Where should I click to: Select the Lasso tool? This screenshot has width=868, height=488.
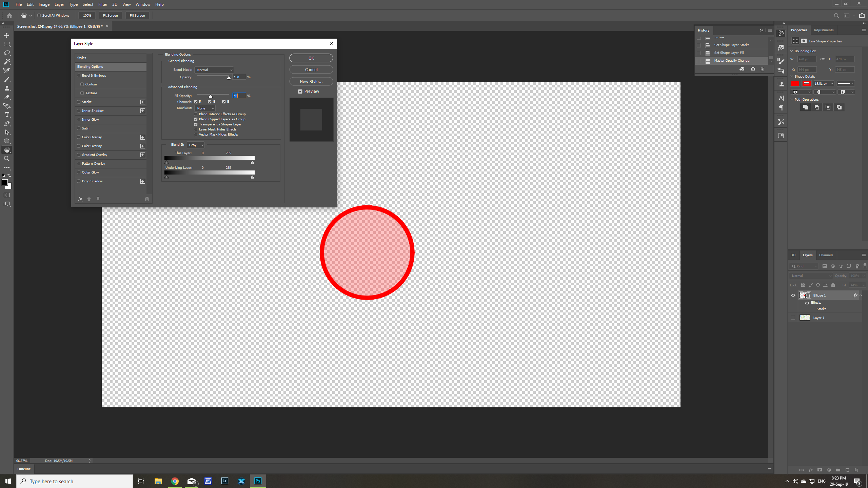tap(7, 53)
